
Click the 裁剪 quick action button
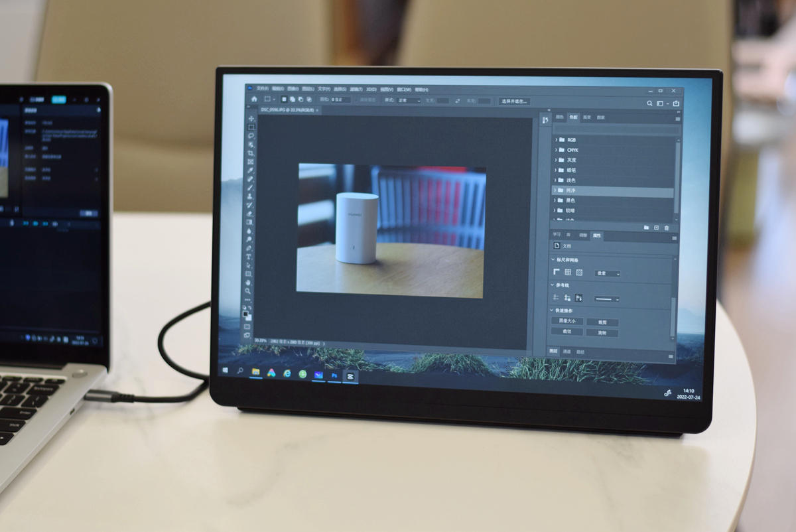(x=602, y=322)
